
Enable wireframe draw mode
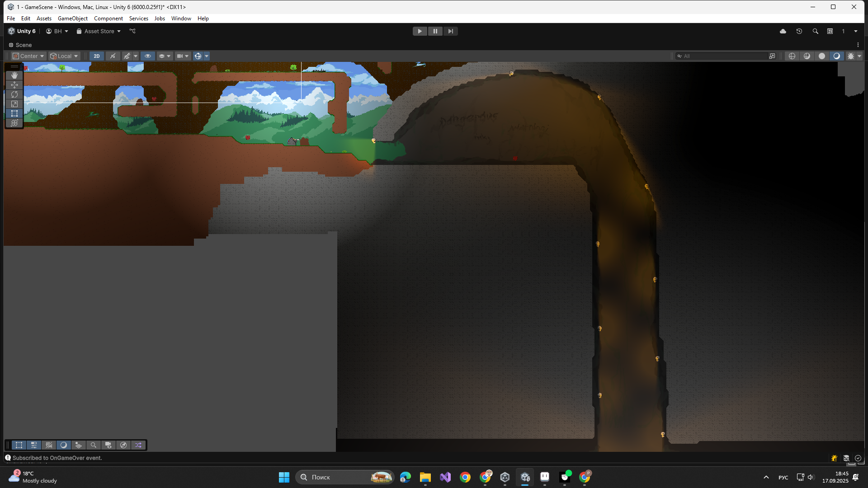tap(792, 56)
